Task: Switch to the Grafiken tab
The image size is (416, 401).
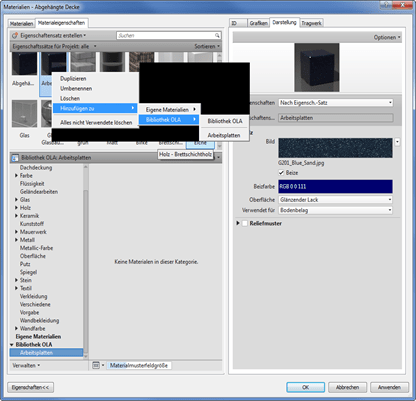Action: coord(258,23)
